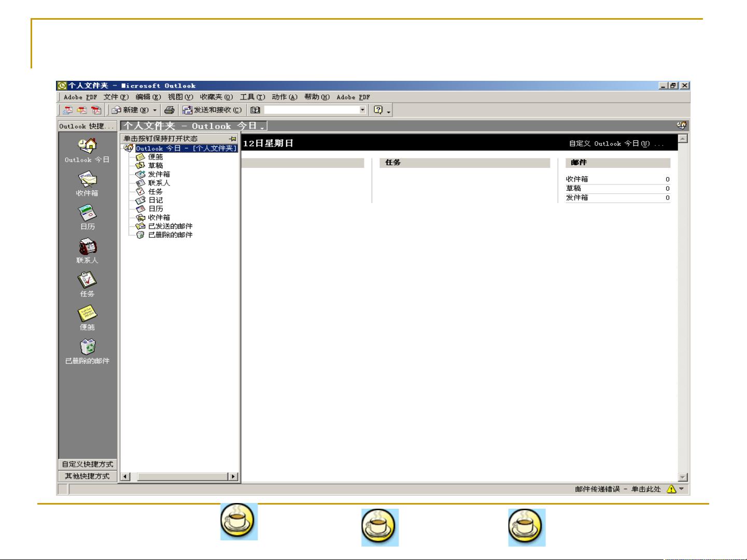Image resolution: width=747 pixels, height=560 pixels.
Task: Open toolbar options arrow beside help icon
Action: 389,110
